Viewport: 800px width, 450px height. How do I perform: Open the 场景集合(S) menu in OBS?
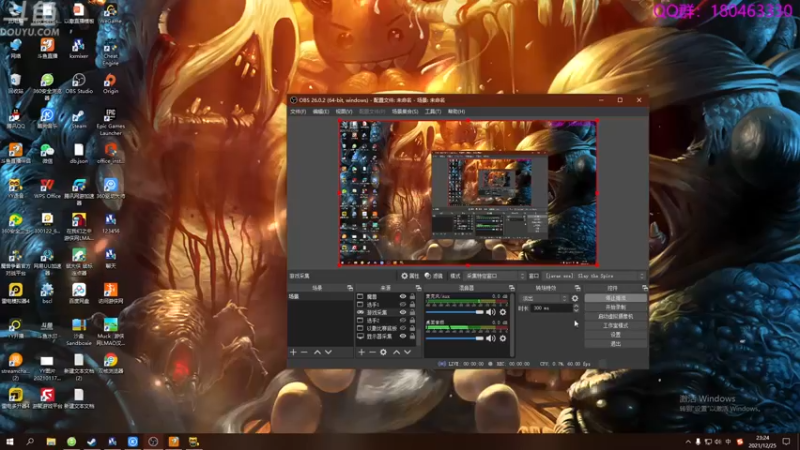point(405,112)
